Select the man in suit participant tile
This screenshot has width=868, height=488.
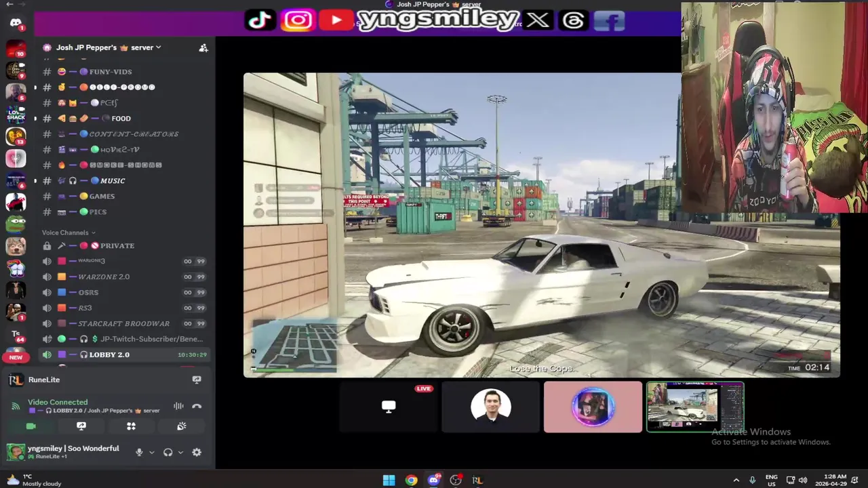point(491,407)
